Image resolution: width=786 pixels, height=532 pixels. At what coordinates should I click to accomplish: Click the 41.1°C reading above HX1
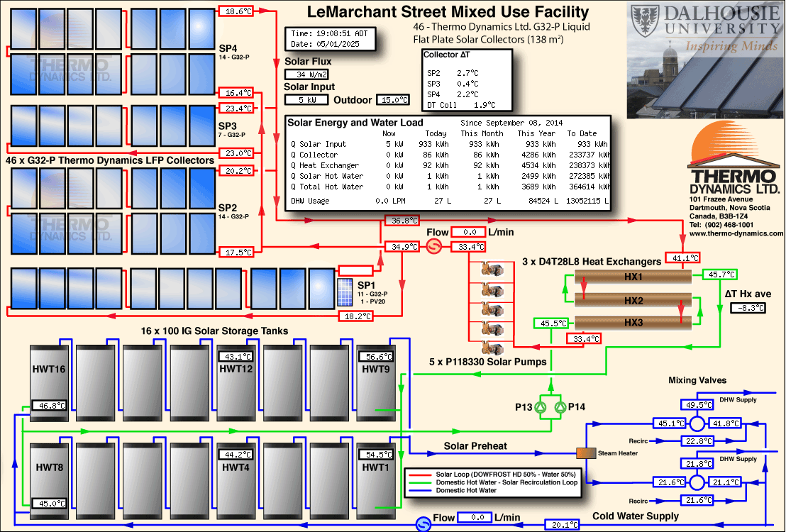click(x=682, y=258)
